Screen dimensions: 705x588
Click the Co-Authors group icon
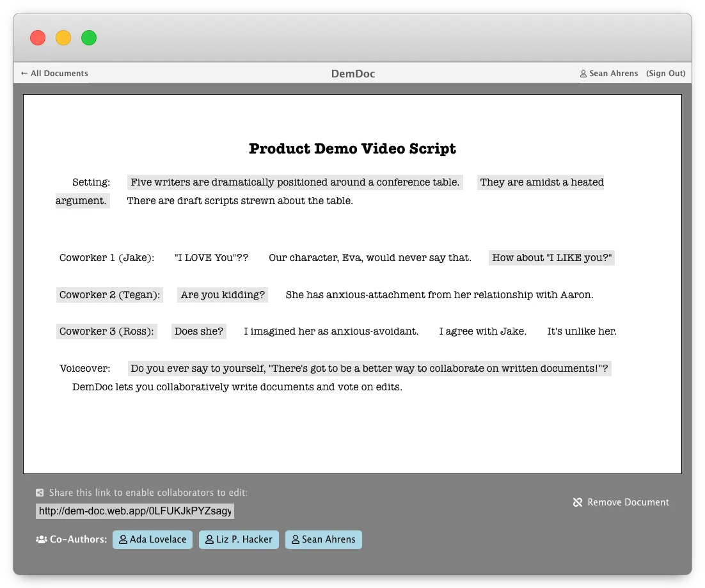coord(41,539)
